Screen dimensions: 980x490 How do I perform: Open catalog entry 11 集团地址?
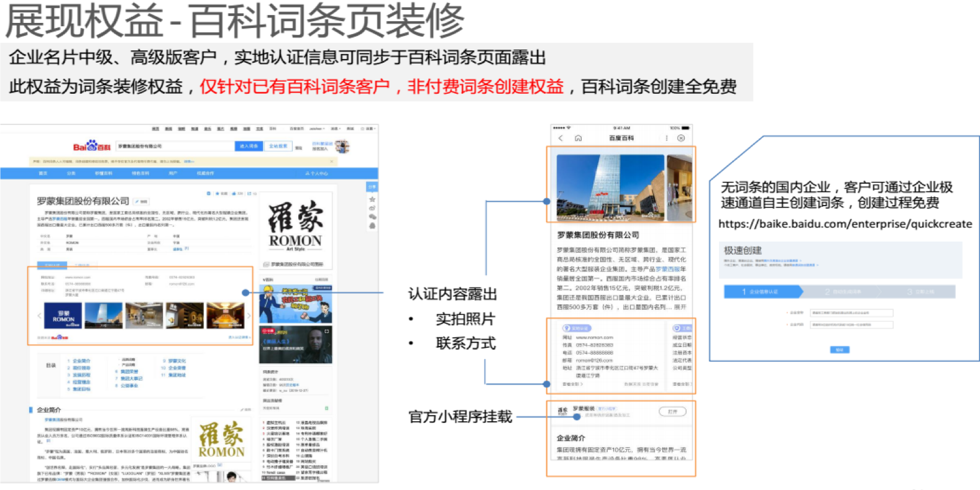173,375
